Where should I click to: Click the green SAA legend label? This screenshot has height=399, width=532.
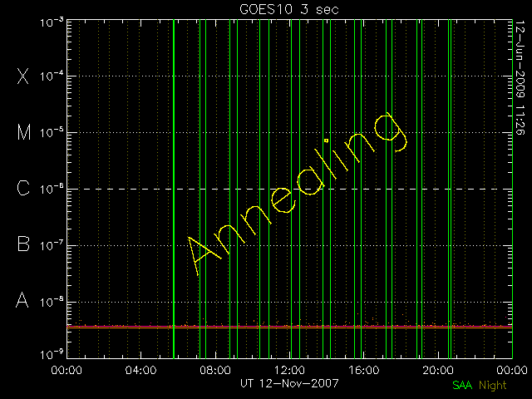462,385
